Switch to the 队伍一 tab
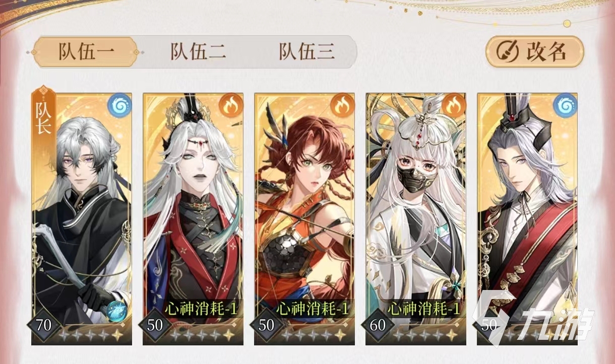The height and width of the screenshot is (364, 615). pos(85,52)
